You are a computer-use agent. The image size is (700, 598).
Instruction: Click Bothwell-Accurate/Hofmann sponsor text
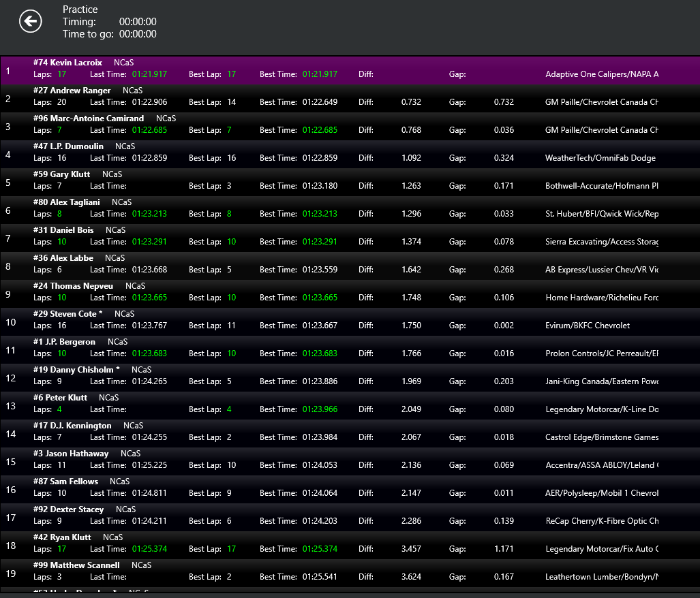(602, 186)
